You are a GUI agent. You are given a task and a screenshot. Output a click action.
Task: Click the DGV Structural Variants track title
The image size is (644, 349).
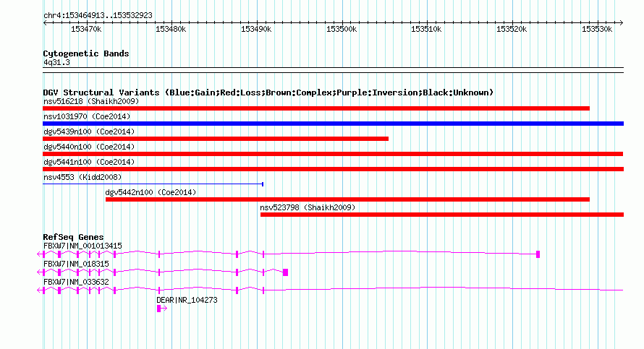(268, 92)
